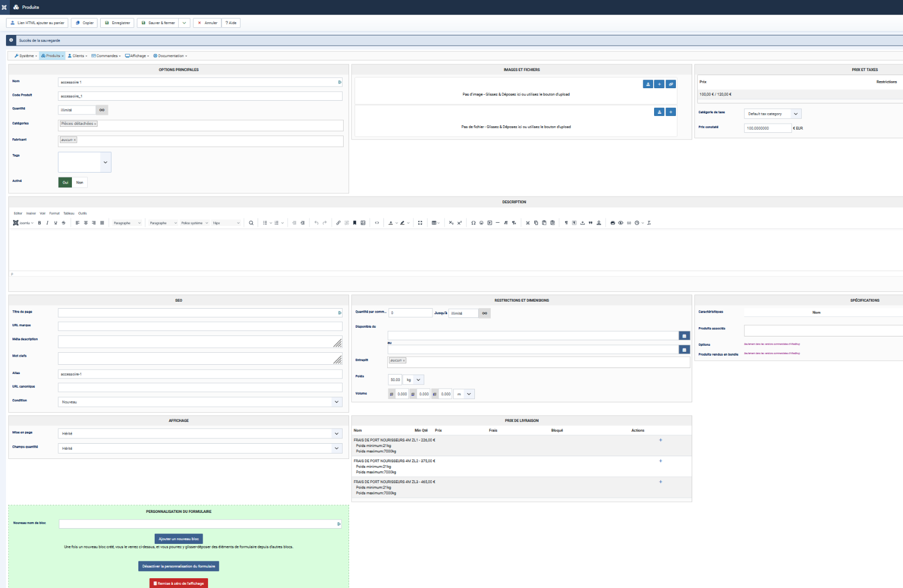
Task: Expand the Default tax category dropdown
Action: pyautogui.click(x=772, y=114)
